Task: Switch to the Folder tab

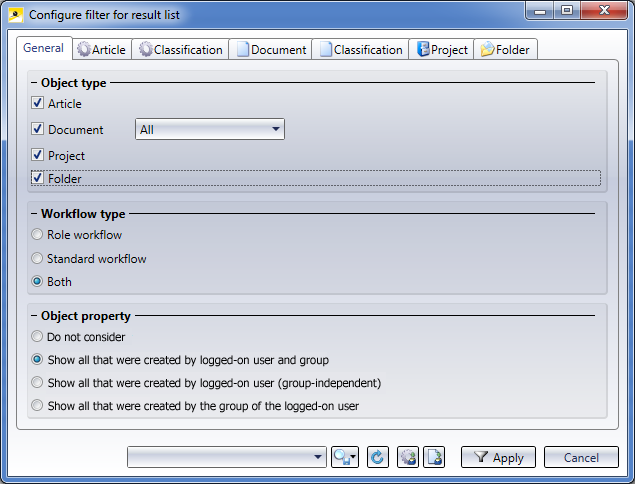Action: click(x=506, y=49)
